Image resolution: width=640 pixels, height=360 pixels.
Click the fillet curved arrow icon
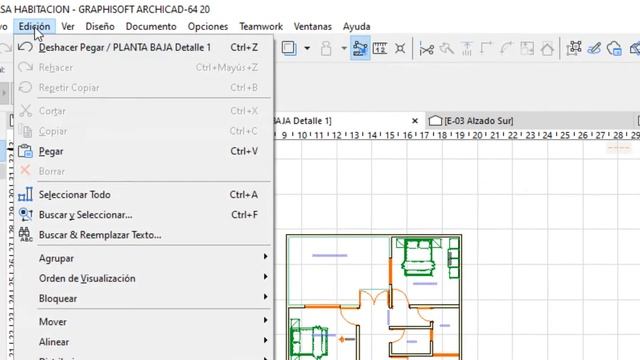[x=506, y=49]
